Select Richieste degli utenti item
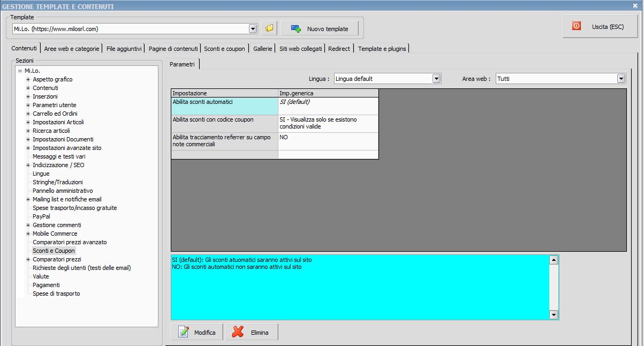This screenshot has width=644, height=346. (x=81, y=268)
